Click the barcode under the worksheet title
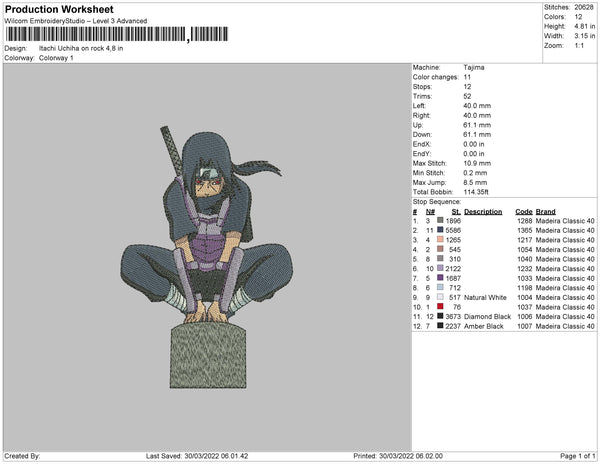Screen dimensions: 600x464 [117, 34]
